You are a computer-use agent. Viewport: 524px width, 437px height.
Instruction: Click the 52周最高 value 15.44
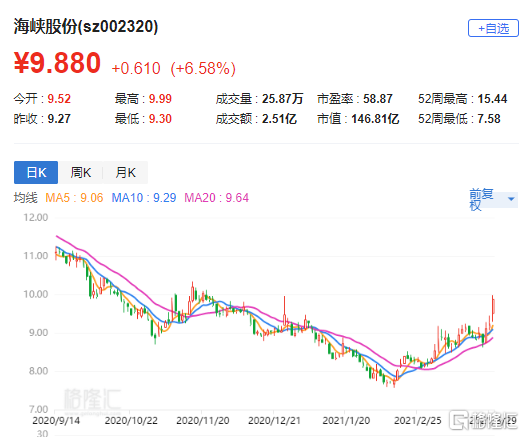pos(492,99)
